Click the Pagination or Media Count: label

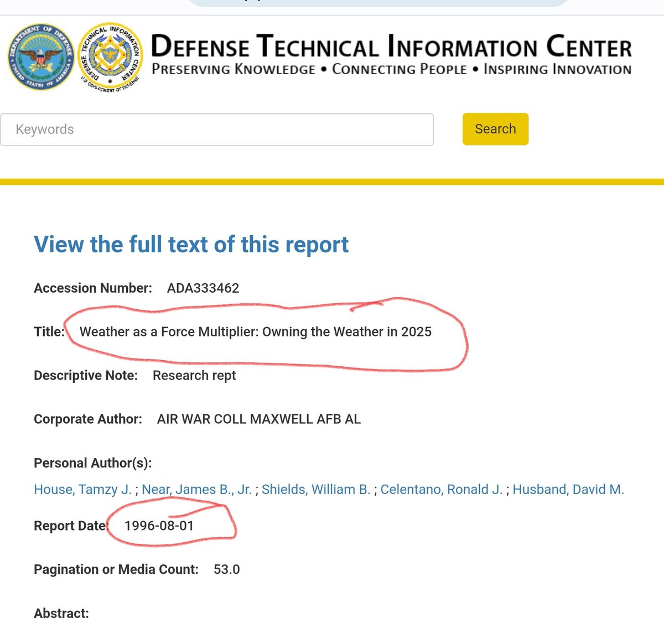click(x=116, y=569)
